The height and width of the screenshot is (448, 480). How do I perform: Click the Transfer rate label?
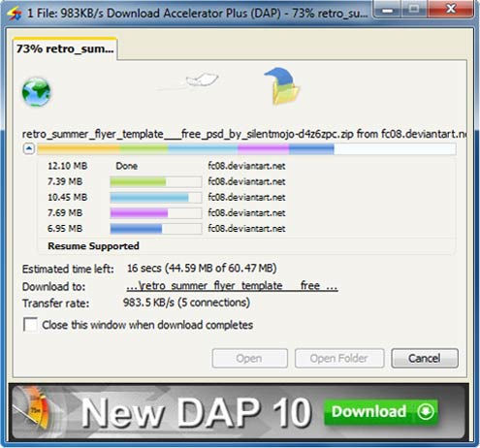[55, 304]
